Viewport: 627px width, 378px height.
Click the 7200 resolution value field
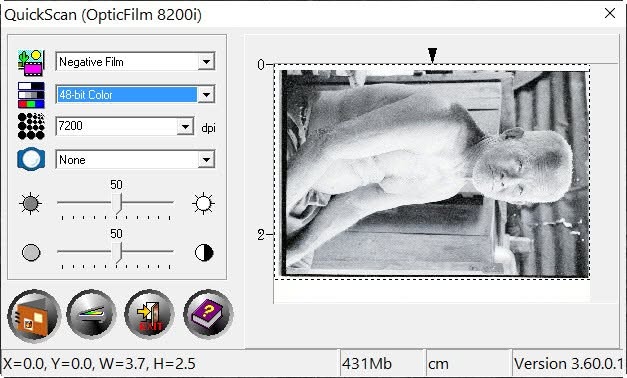click(x=125, y=126)
